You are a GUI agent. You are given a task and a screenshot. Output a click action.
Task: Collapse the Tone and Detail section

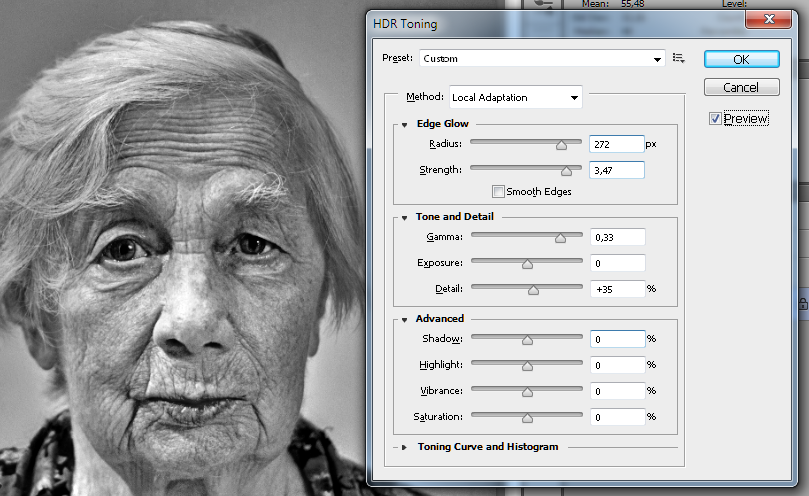405,217
